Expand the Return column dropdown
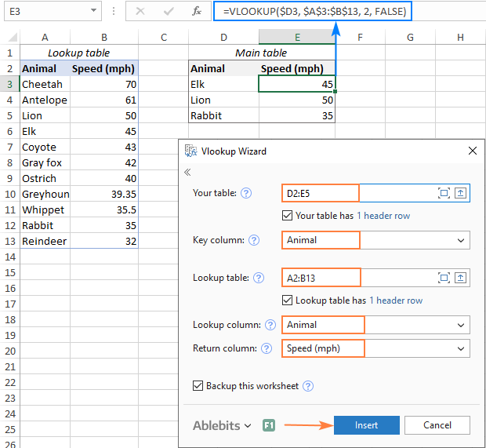The height and width of the screenshot is (448, 486). point(461,348)
